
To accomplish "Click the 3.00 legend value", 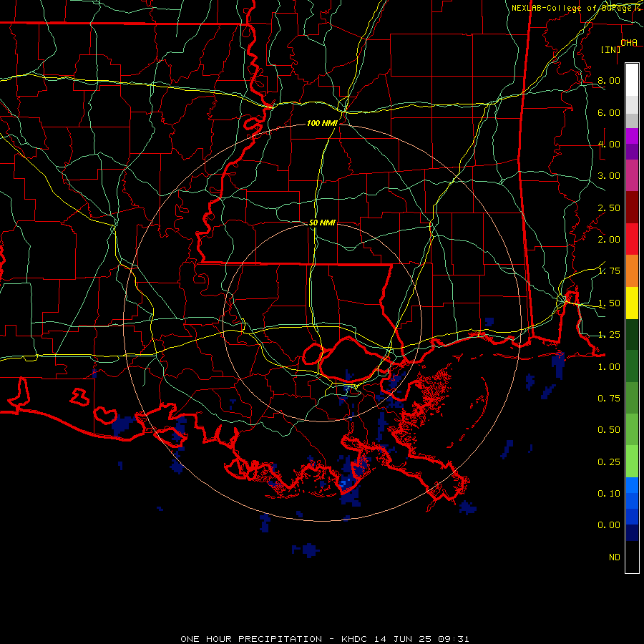I will point(609,176).
